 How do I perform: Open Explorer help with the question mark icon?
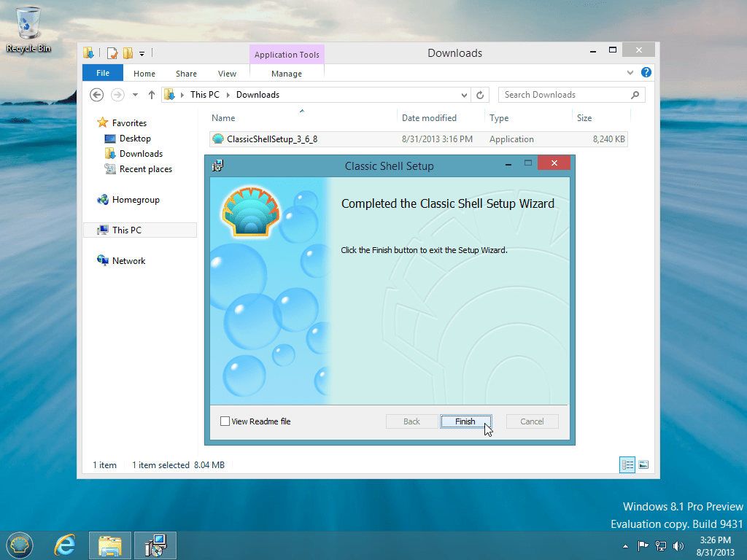pyautogui.click(x=646, y=72)
